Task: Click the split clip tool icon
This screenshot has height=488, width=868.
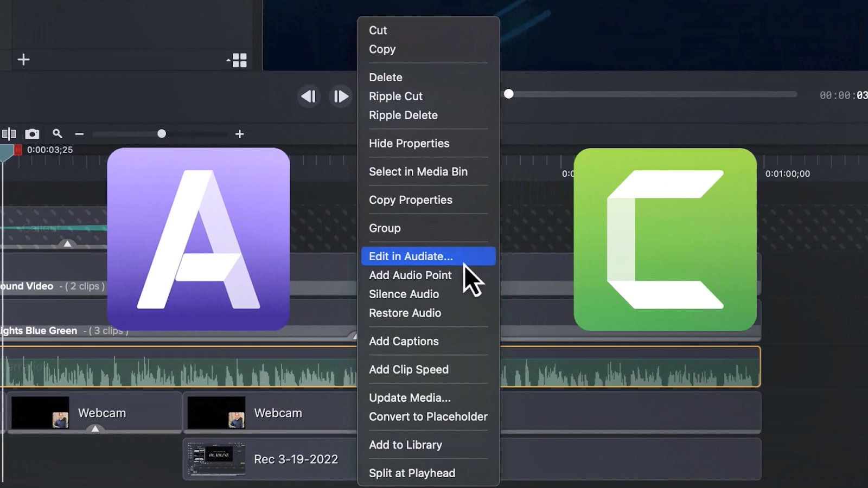Action: tap(9, 134)
